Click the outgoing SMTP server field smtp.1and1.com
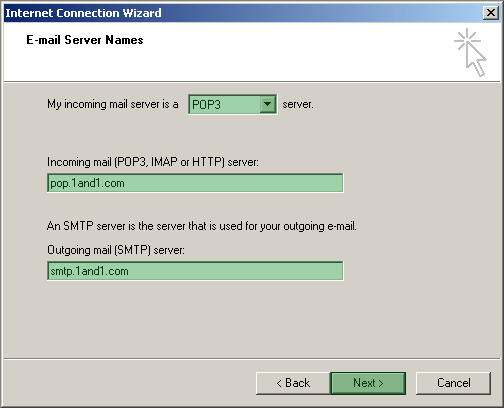The width and height of the screenshot is (504, 408). point(195,271)
